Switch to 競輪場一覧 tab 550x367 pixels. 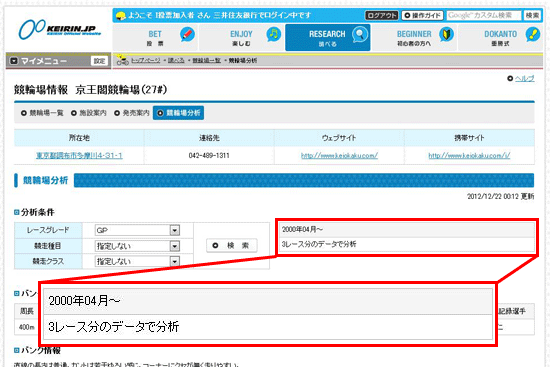(x=42, y=113)
